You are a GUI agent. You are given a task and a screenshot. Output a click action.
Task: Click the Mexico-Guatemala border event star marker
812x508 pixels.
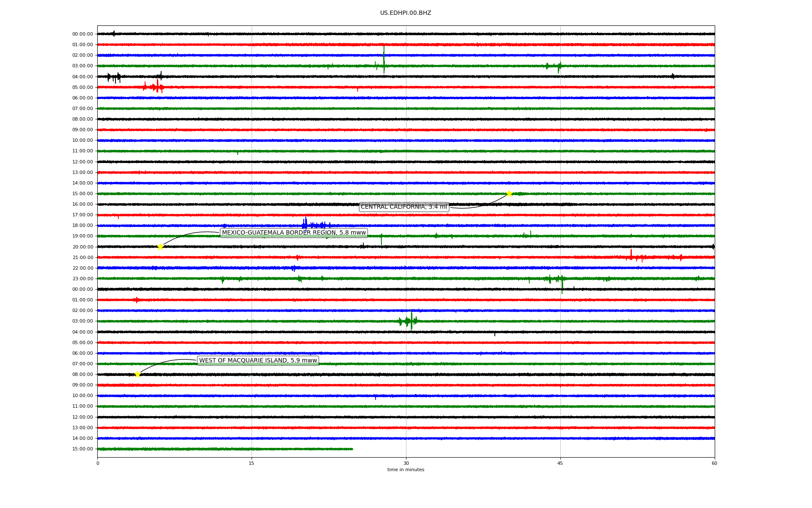click(160, 247)
